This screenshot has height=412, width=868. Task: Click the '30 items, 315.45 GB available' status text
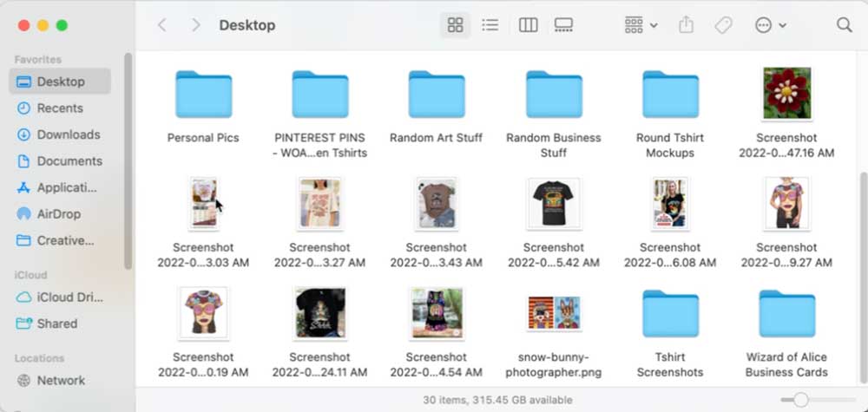[497, 400]
